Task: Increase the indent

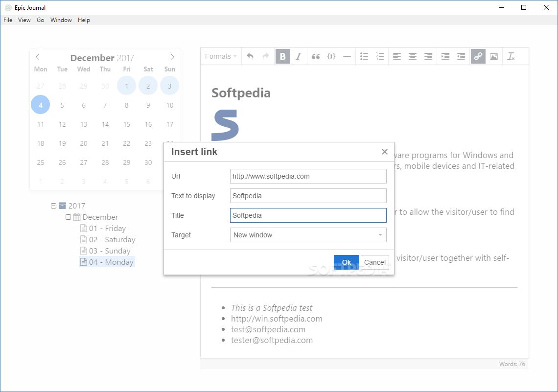Action: 445,56
